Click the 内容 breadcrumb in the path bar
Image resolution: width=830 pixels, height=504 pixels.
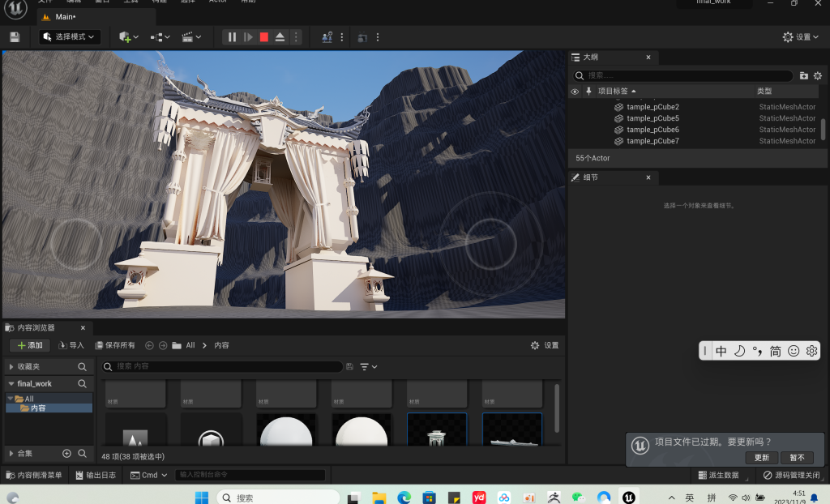[x=222, y=345]
